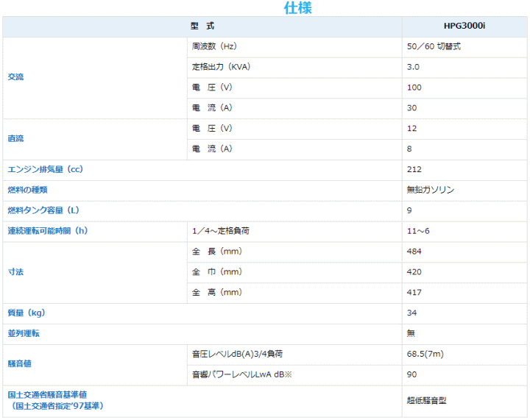This screenshot has width=530, height=420.
Task: Click the 並列運転 label
Action: (24, 333)
